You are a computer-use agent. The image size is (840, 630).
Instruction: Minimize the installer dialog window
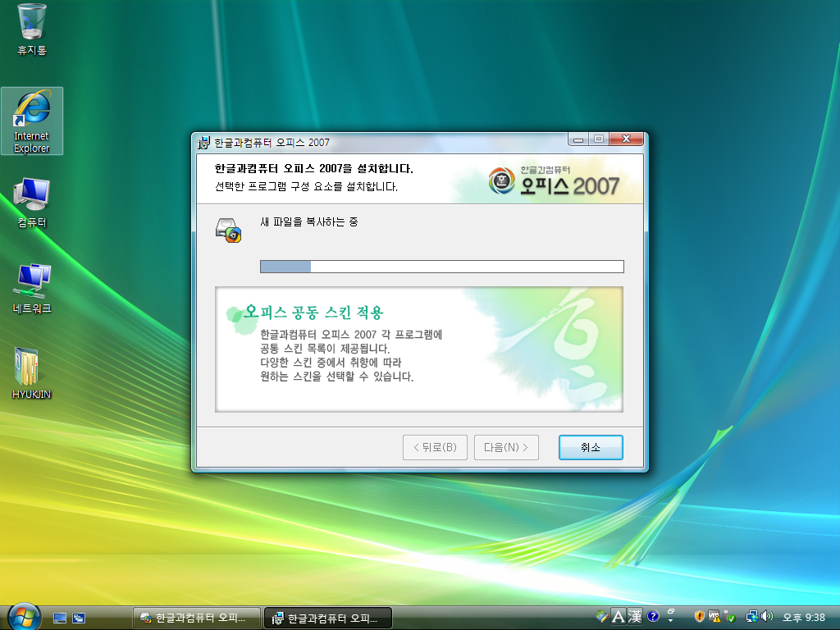point(578,139)
